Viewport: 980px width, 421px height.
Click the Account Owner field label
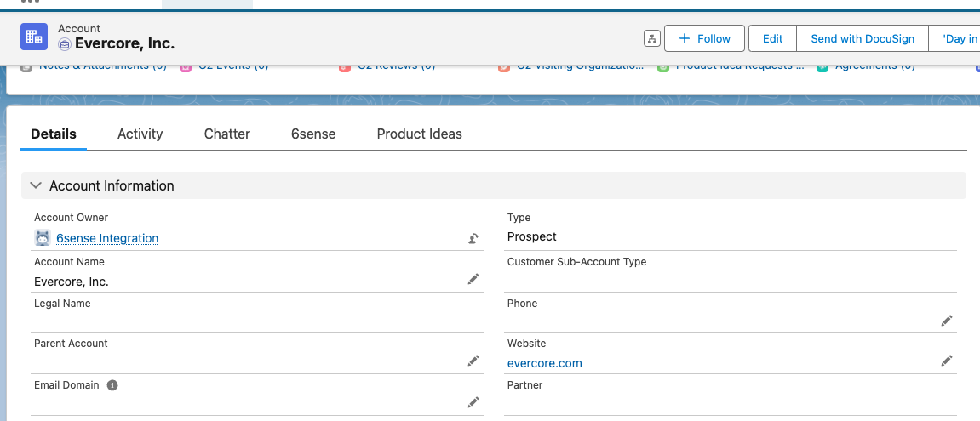pos(72,218)
